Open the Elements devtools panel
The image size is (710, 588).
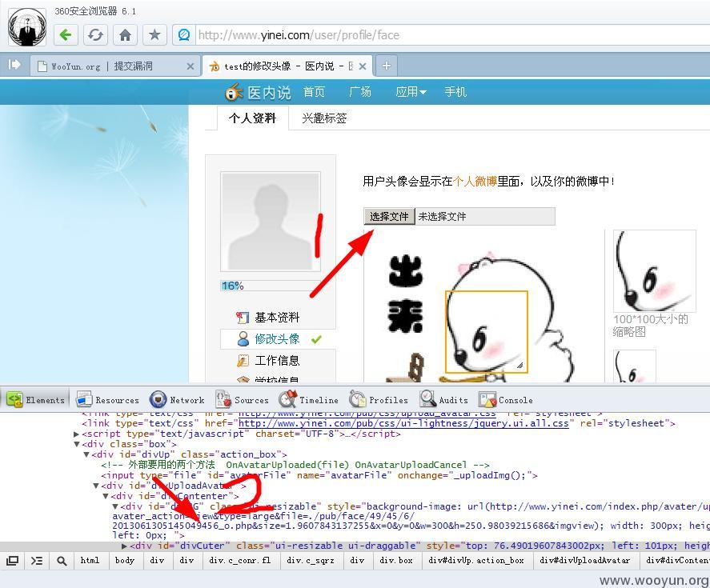(36, 400)
